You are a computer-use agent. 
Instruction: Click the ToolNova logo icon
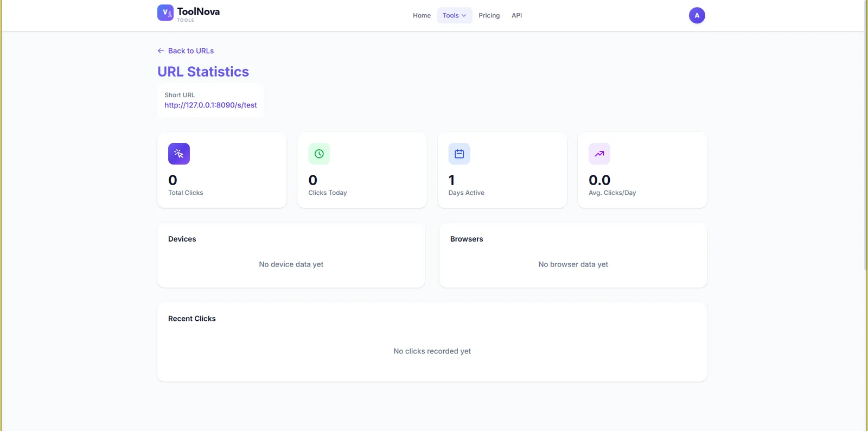pos(165,12)
